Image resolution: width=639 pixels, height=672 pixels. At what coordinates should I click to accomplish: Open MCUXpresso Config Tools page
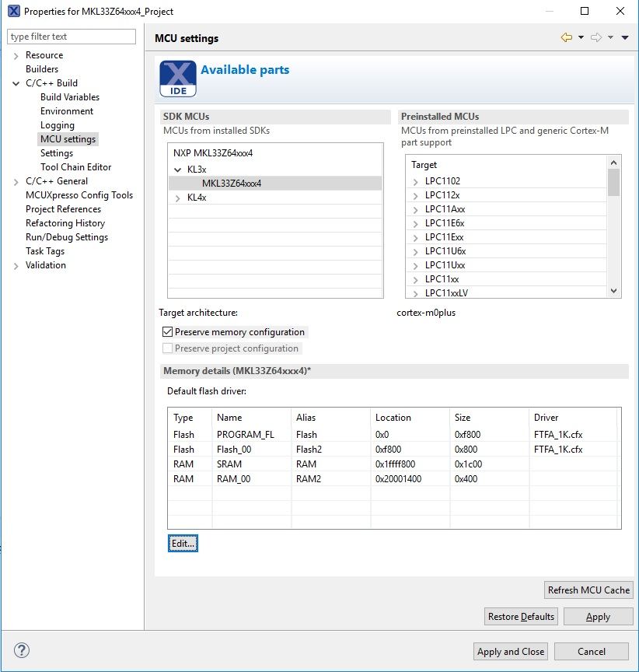point(79,195)
